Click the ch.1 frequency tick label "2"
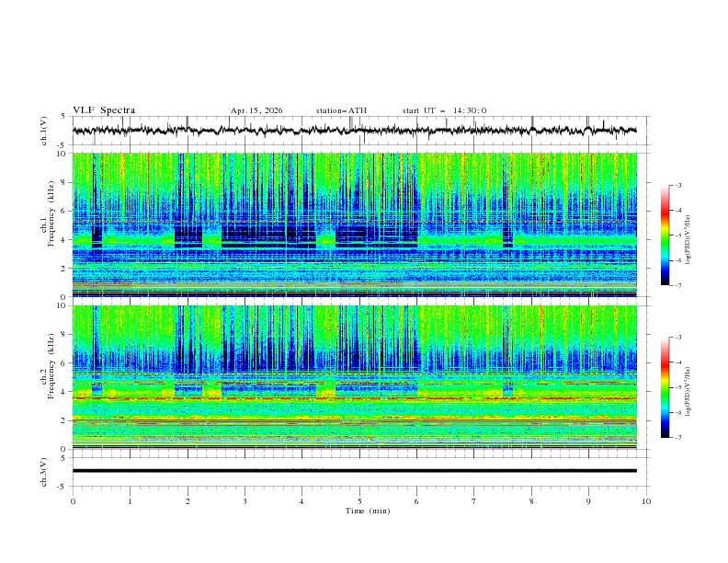This screenshot has height=563, width=728. 63,269
